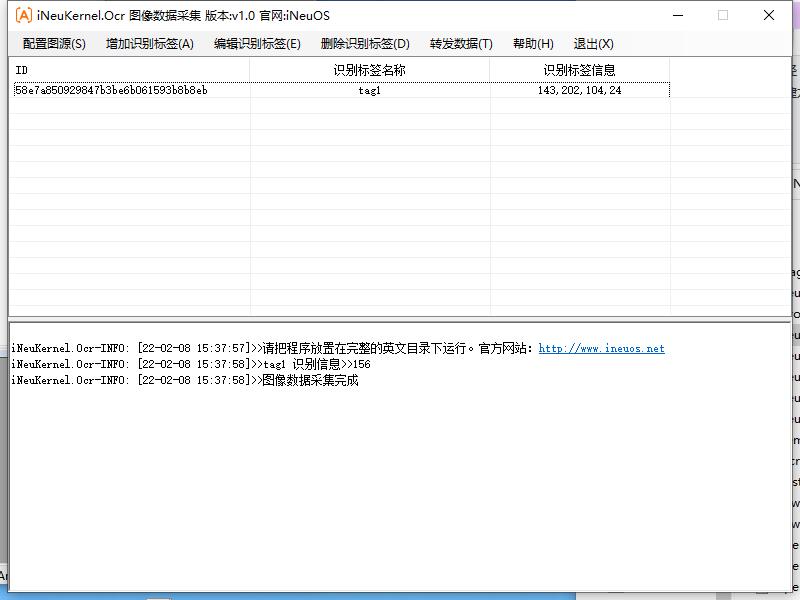Click the 识别标签信息 column header
Screen dimensions: 800x600
(579, 70)
